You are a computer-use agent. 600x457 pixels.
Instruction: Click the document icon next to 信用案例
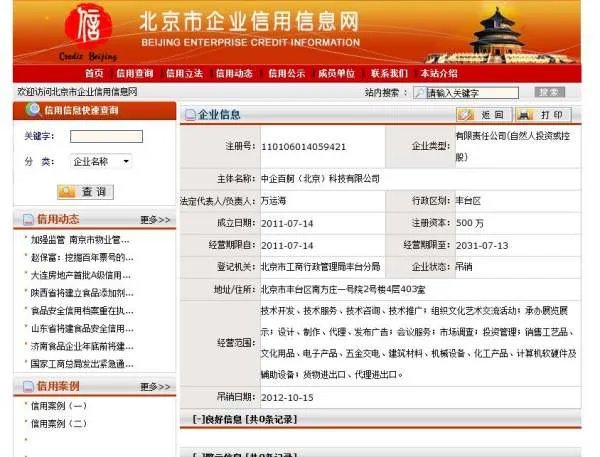click(28, 387)
